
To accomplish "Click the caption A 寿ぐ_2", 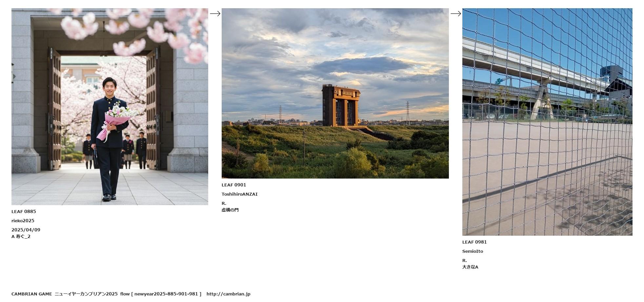I will [21, 236].
